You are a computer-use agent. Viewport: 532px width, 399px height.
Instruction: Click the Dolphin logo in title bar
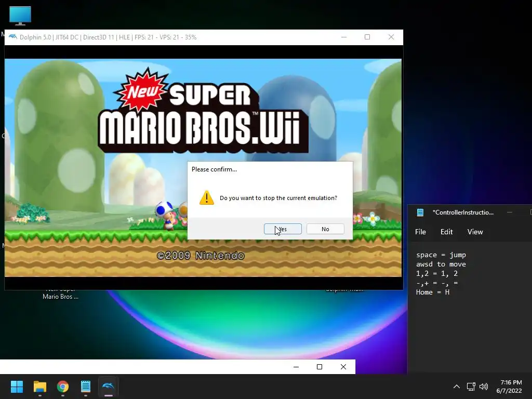(x=13, y=37)
